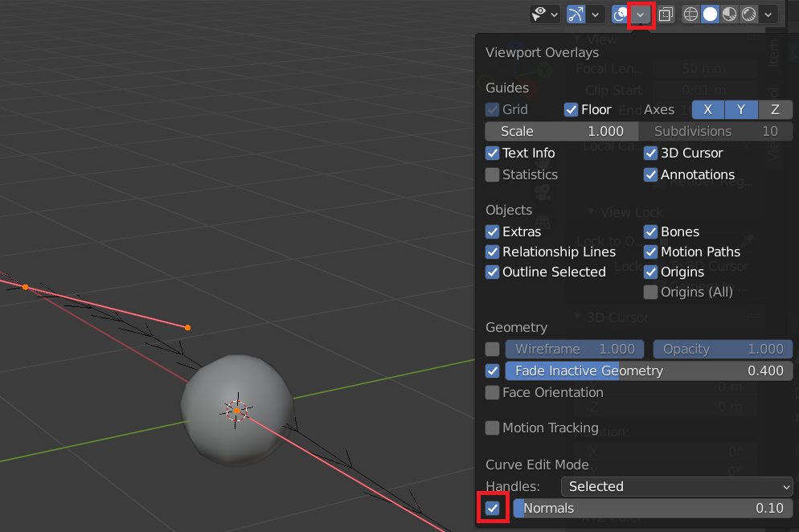Screen dimensions: 799x532
Task: Uncheck the curve Normals checkbox
Action: pos(492,508)
